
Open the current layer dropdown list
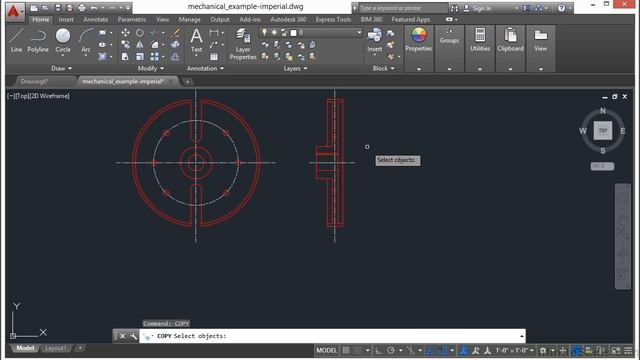pos(359,32)
